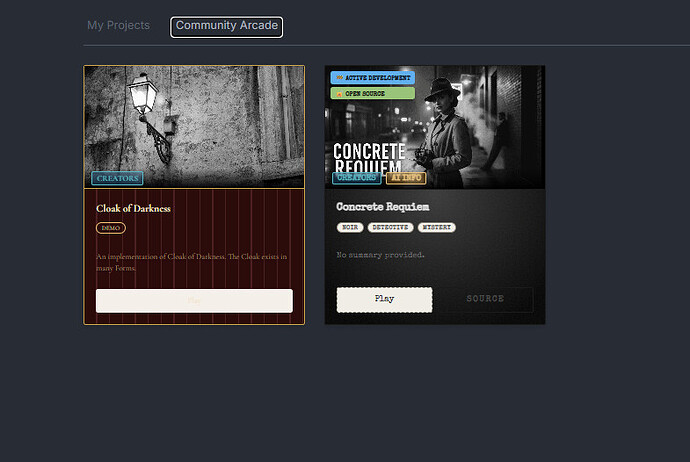Open Creators badge on Cloak of Darkness
The width and height of the screenshot is (690, 462).
117,179
